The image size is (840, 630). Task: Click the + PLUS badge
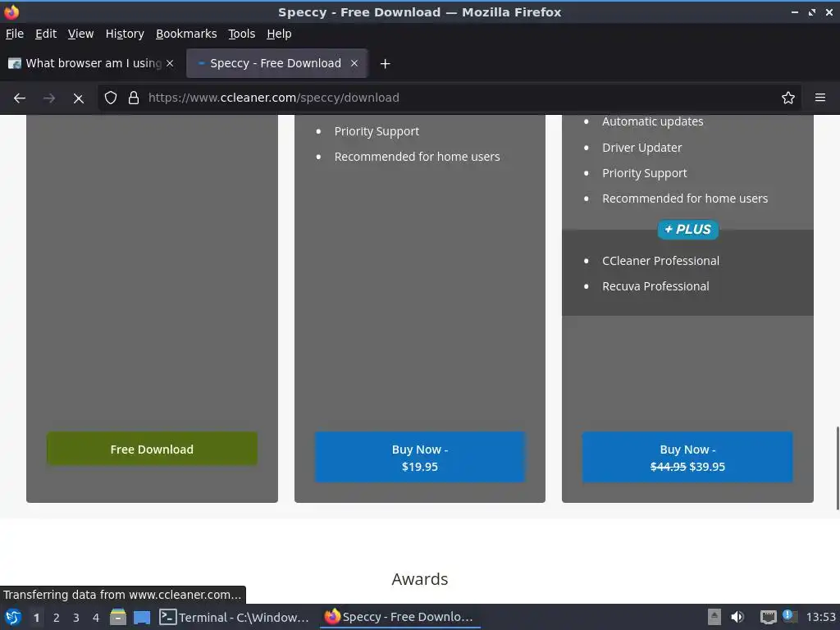[x=688, y=230]
